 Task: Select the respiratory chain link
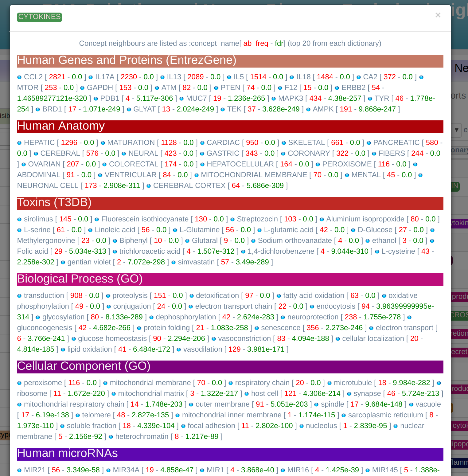pyautogui.click(x=262, y=383)
